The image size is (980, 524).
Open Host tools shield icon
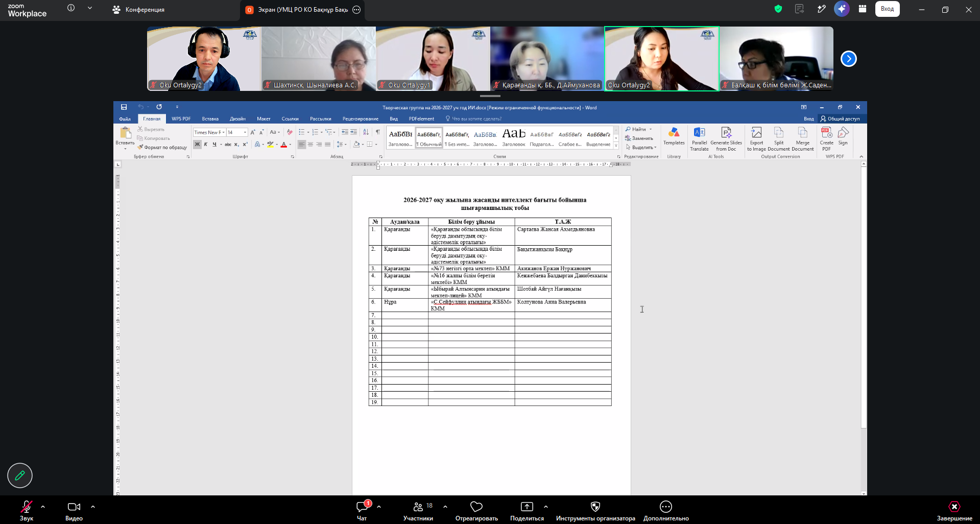[x=595, y=507]
